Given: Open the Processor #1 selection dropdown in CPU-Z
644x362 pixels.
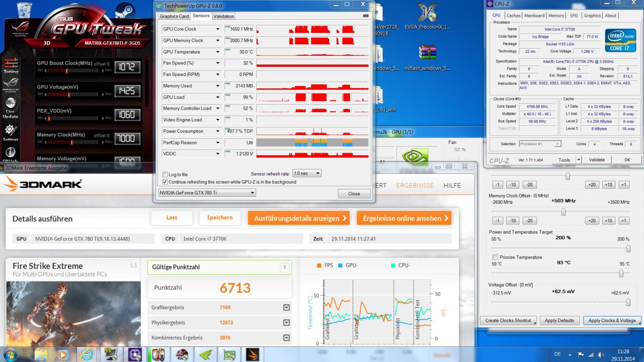Looking at the screenshot, I should click(540, 144).
